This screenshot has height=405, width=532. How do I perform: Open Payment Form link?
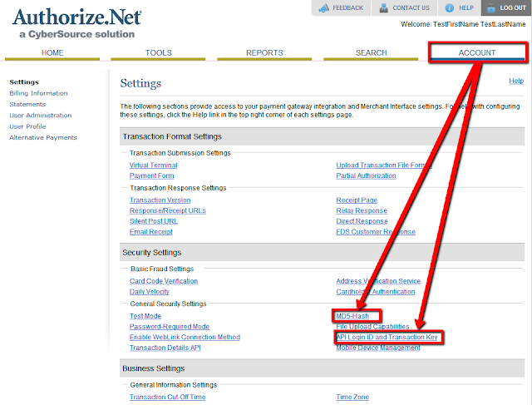[151, 175]
